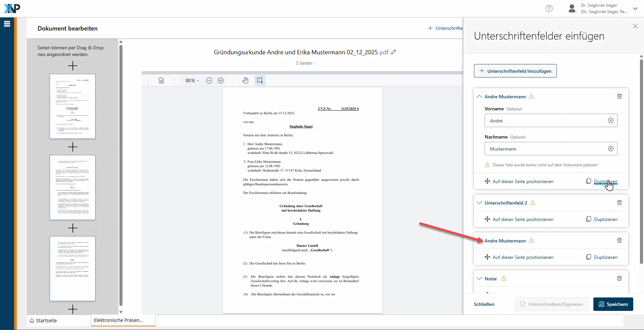Viewport: 644px width, 330px height.
Task: Expand the Notar signature field section
Action: click(479, 279)
